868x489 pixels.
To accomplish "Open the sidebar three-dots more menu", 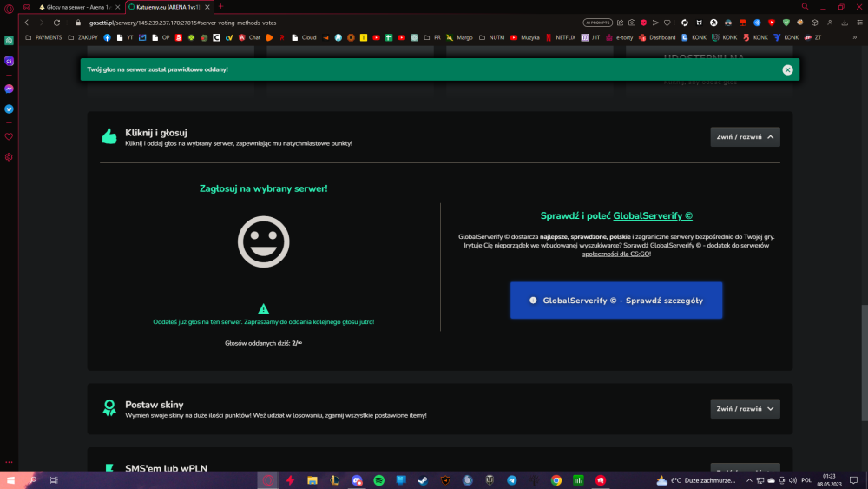I will point(9,462).
